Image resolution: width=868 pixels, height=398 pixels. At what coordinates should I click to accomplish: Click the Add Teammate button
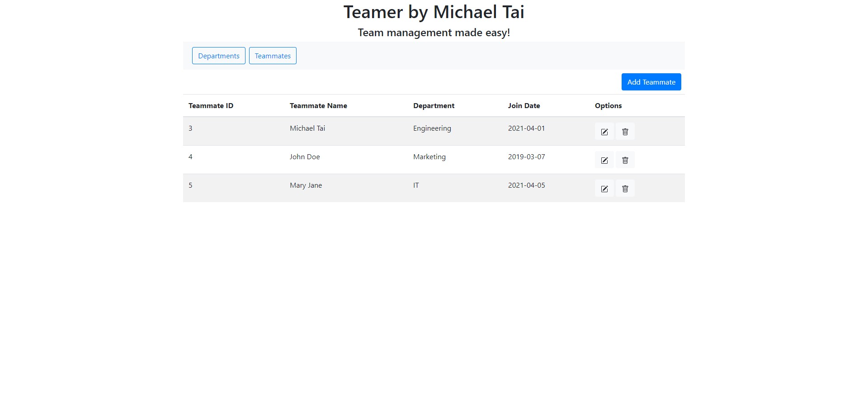(x=651, y=82)
